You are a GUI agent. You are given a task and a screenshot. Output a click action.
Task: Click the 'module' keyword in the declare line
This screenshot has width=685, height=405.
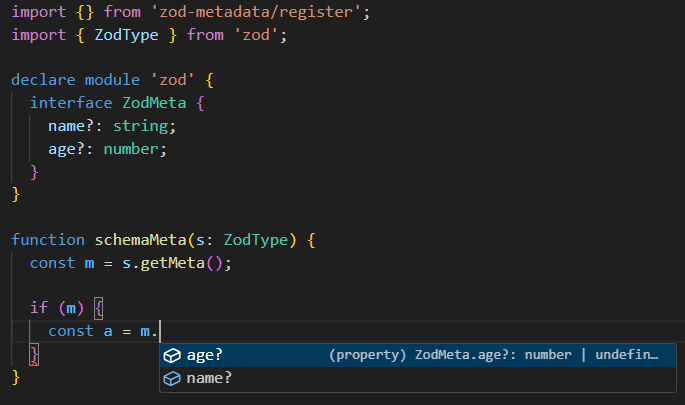click(x=112, y=80)
